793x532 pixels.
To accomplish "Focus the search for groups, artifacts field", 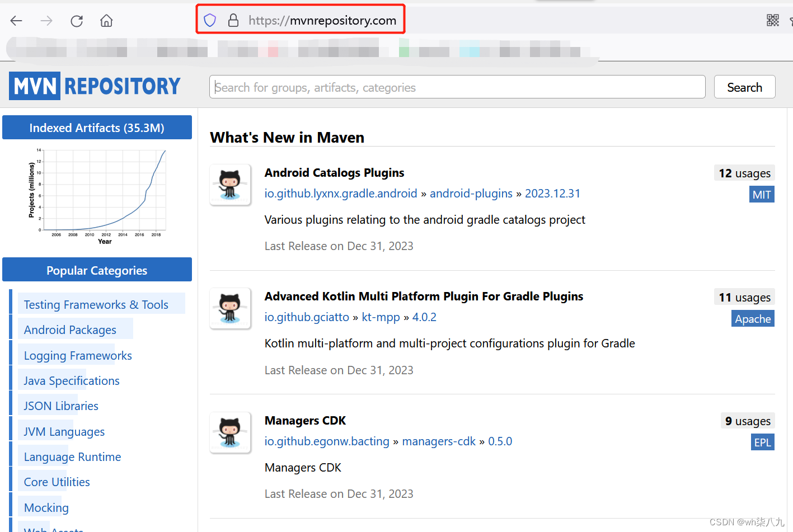I will 457,87.
